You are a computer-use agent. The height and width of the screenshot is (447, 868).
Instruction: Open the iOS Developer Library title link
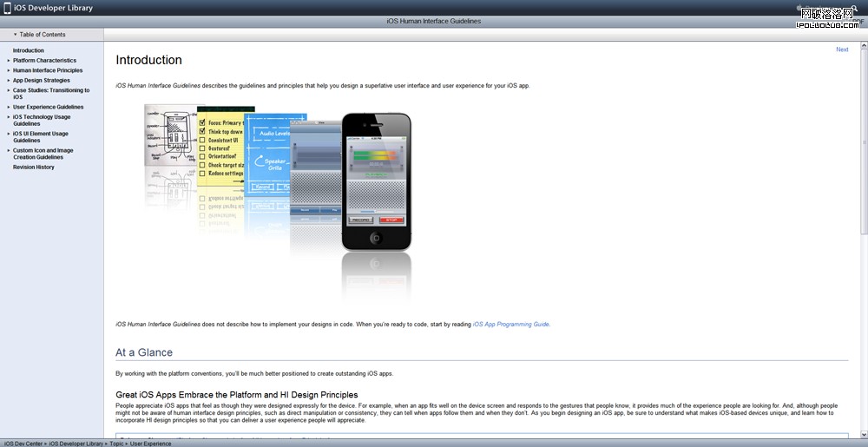pyautogui.click(x=53, y=8)
